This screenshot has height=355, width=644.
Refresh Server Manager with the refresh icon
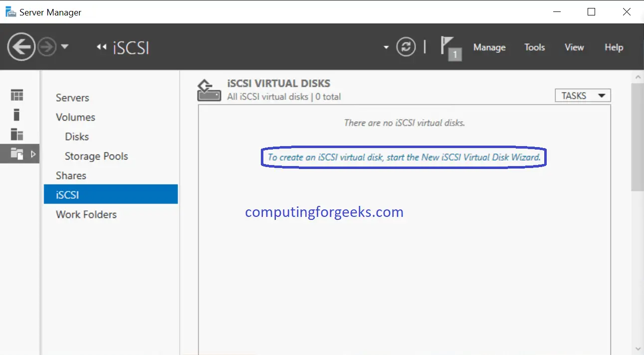407,46
